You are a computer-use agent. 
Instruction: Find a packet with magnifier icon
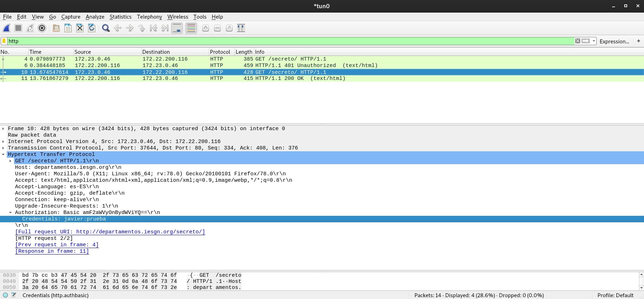[x=106, y=28]
